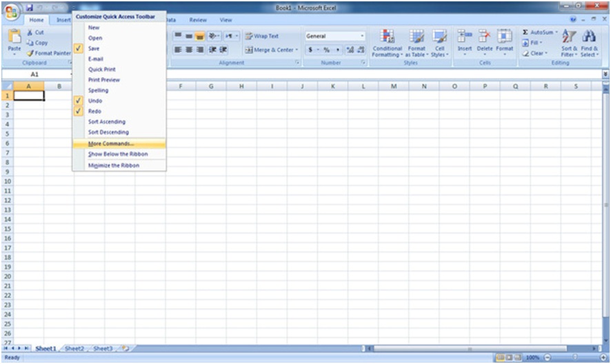611x364 pixels.
Task: Click the Format as Table icon
Action: 417,37
